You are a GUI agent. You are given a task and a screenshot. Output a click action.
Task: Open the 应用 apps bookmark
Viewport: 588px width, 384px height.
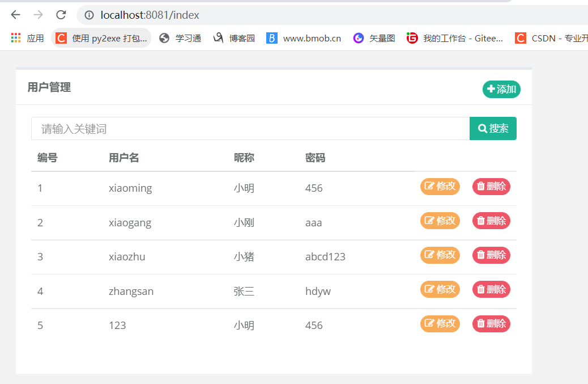point(28,39)
